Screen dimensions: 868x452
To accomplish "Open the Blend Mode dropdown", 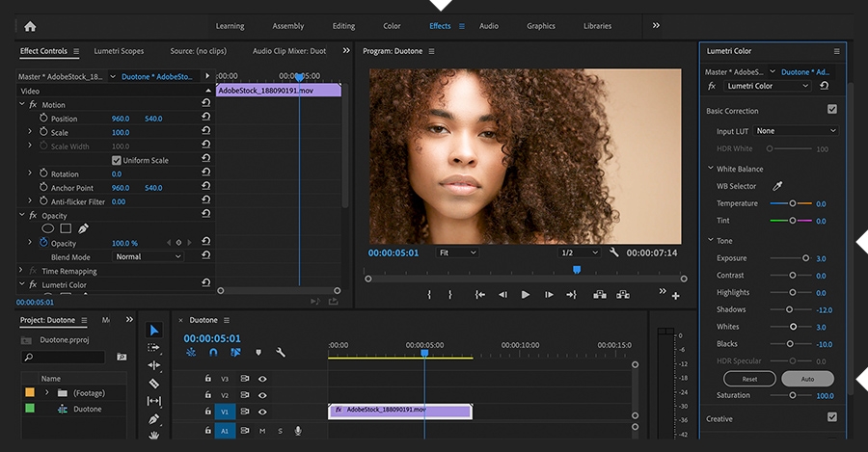I will [148, 257].
